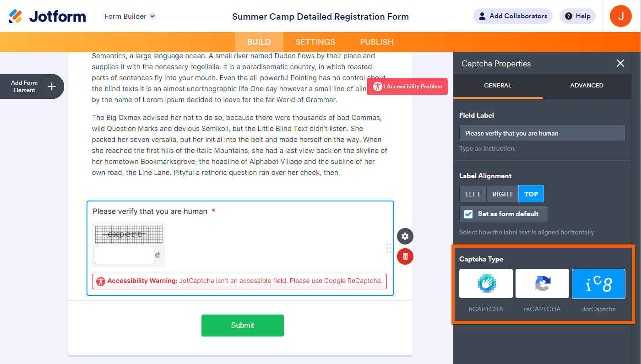Screen dimensions: 641x364
Task: Select JotCaptcha captcha type
Action: [x=598, y=284]
